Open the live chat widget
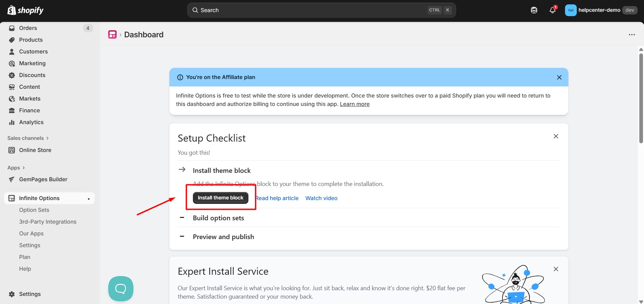This screenshot has width=644, height=304. pyautogui.click(x=120, y=288)
